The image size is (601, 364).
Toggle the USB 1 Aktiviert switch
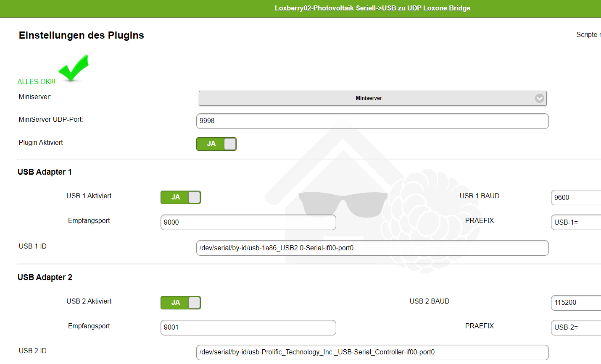[181, 197]
